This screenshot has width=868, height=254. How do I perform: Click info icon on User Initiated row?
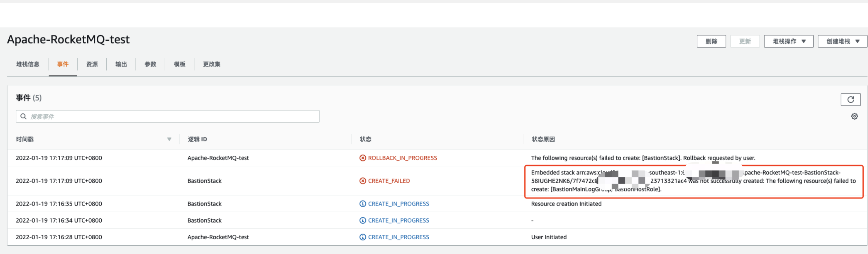pyautogui.click(x=363, y=237)
